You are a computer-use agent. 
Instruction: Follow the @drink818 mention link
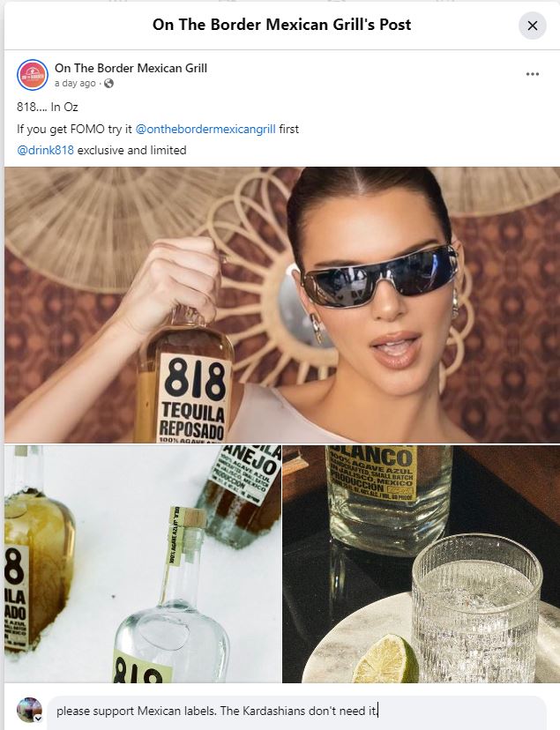[x=45, y=151]
